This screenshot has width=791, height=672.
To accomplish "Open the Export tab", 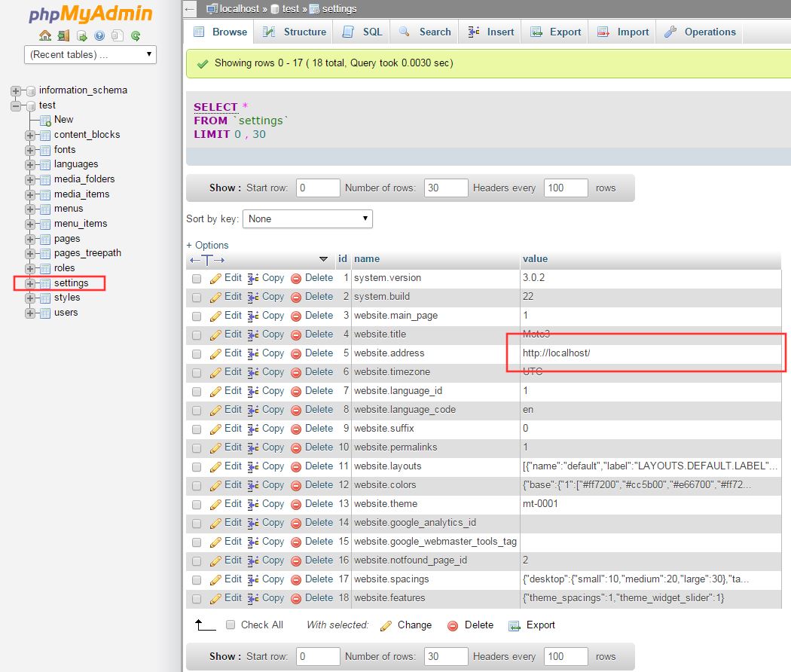I will coord(555,32).
